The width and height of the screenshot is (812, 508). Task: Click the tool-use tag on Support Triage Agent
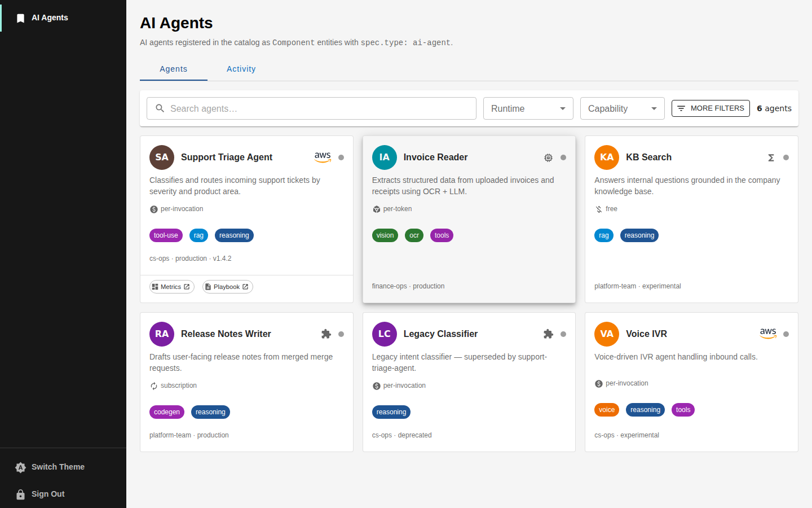pos(166,235)
